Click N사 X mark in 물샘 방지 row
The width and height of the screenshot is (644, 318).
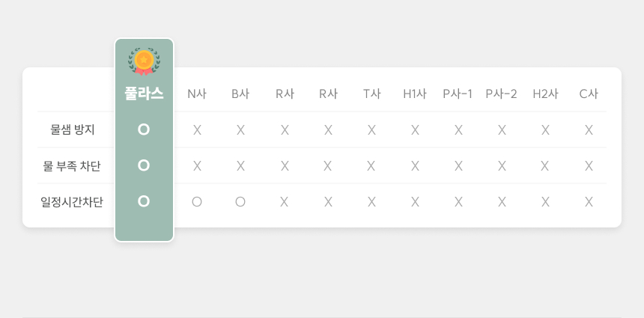[197, 130]
